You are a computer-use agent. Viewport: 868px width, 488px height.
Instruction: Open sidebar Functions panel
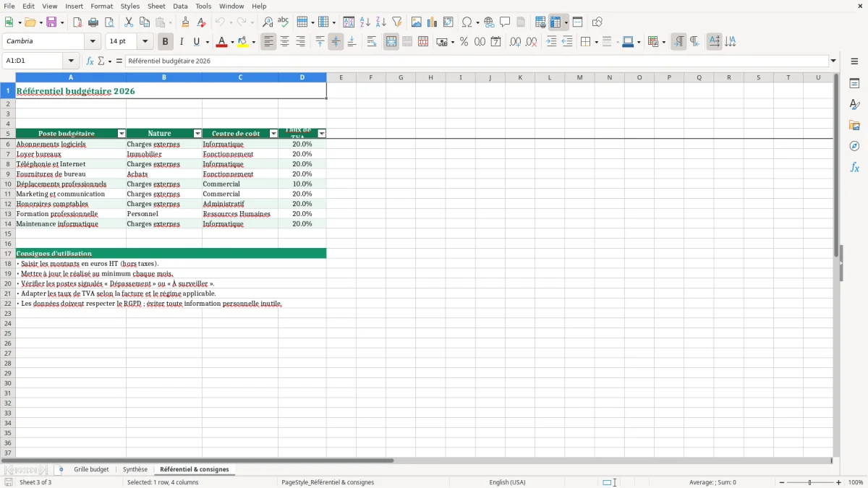tap(854, 167)
